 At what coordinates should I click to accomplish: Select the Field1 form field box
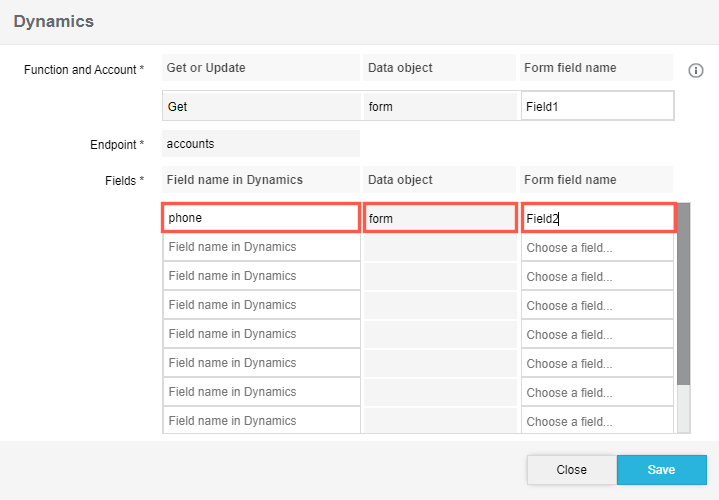pyautogui.click(x=597, y=106)
